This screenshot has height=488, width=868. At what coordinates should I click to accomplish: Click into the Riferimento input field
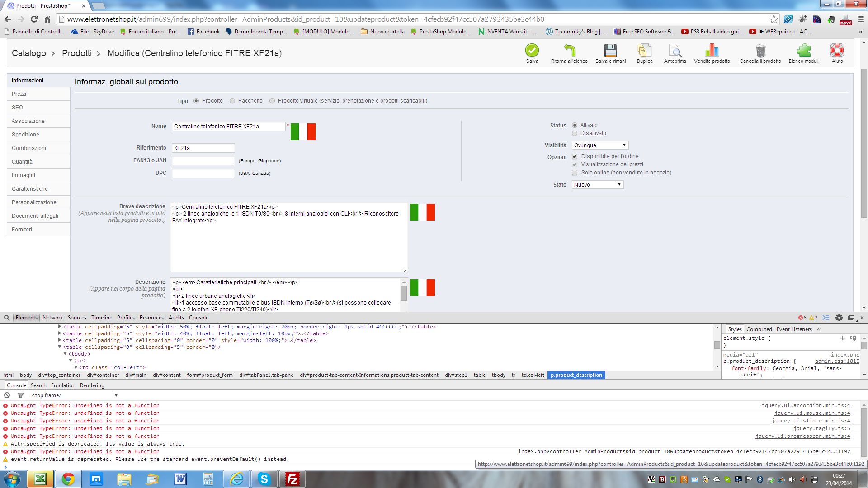(203, 148)
